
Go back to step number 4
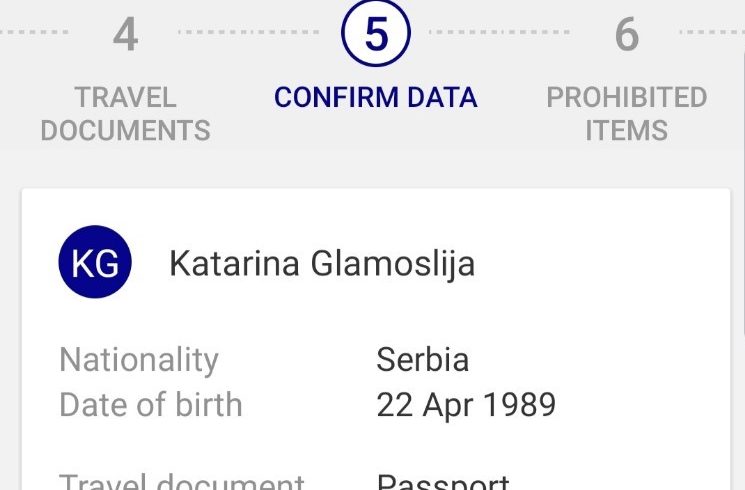tap(125, 34)
